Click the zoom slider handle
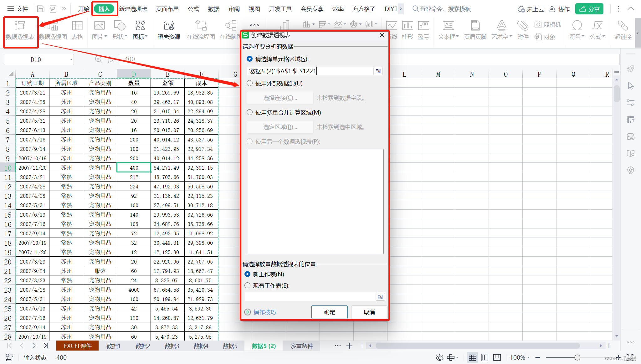The height and width of the screenshot is (364, 641). [577, 357]
